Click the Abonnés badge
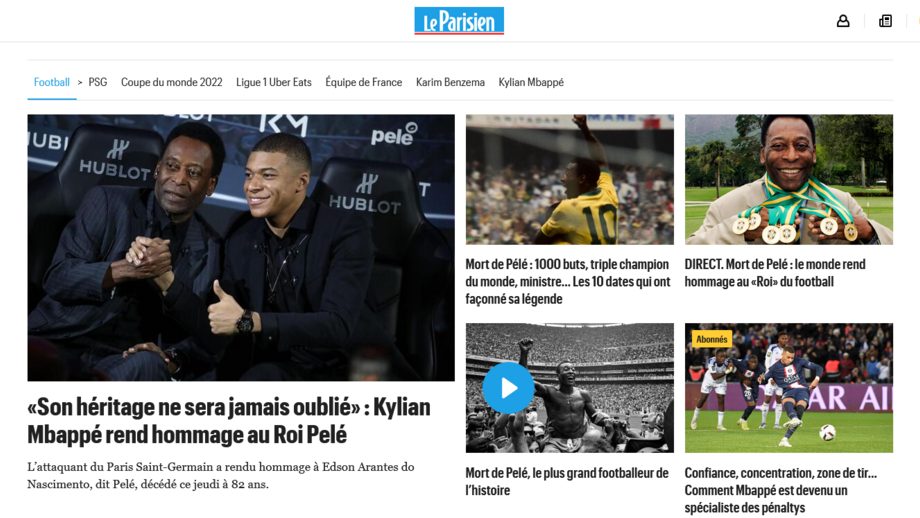 [x=712, y=339]
